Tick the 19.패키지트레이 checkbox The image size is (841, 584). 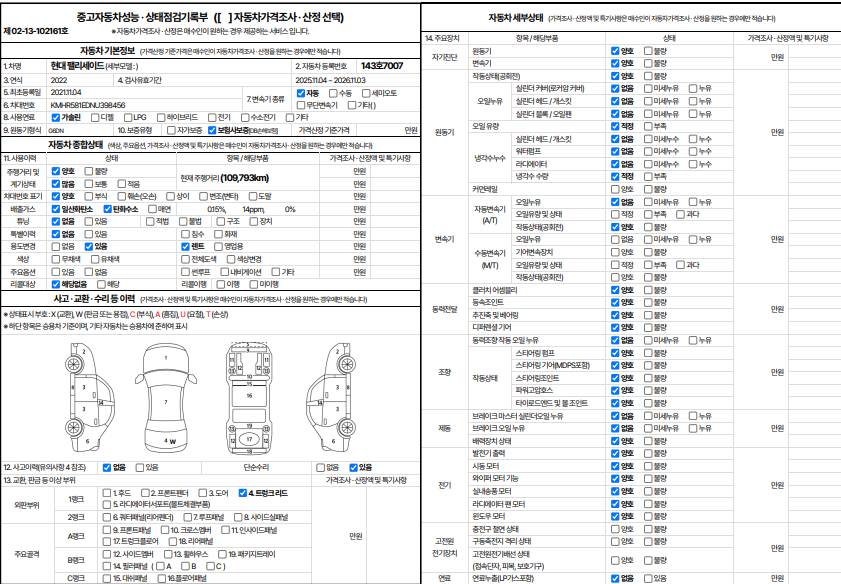tap(222, 554)
